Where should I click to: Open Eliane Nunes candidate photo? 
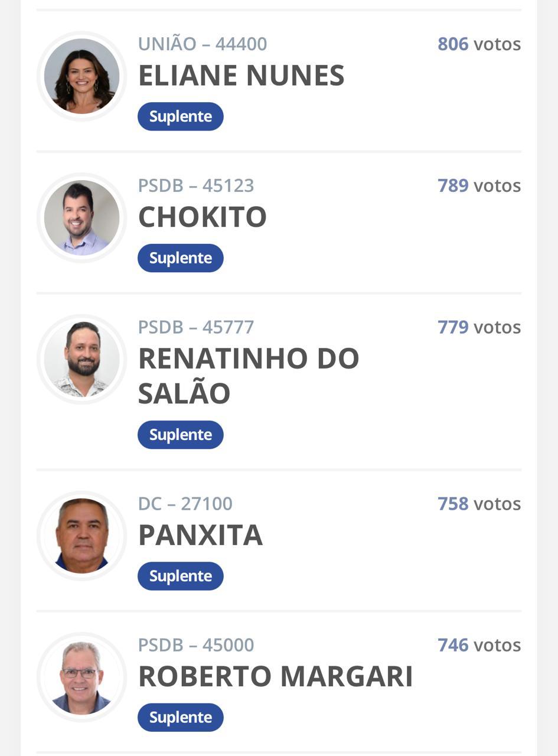81,76
